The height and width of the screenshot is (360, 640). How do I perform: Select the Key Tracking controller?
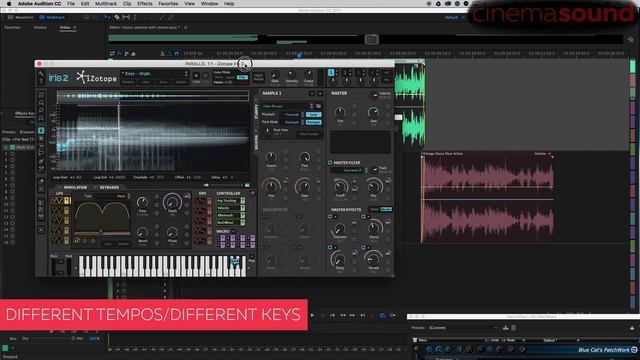point(230,201)
